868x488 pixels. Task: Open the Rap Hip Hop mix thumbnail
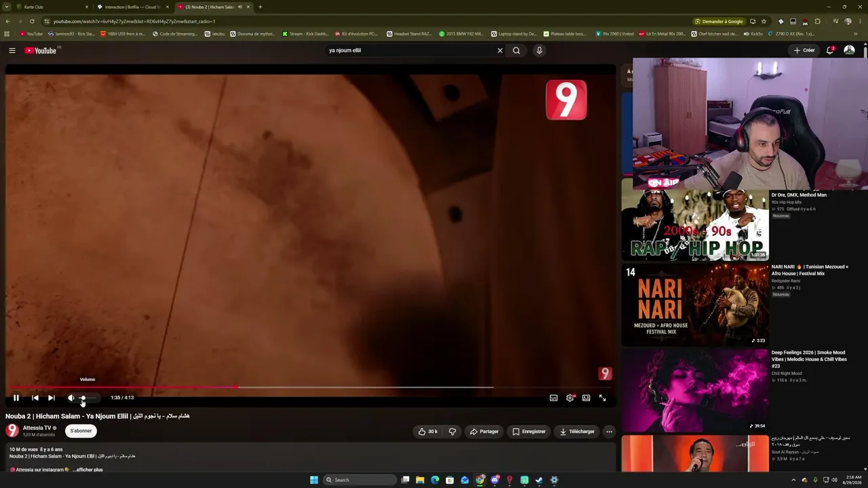(x=695, y=226)
